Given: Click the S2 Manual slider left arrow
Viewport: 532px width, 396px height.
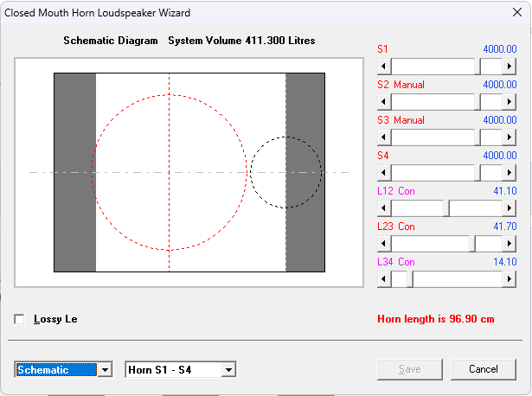Looking at the screenshot, I should (384, 102).
